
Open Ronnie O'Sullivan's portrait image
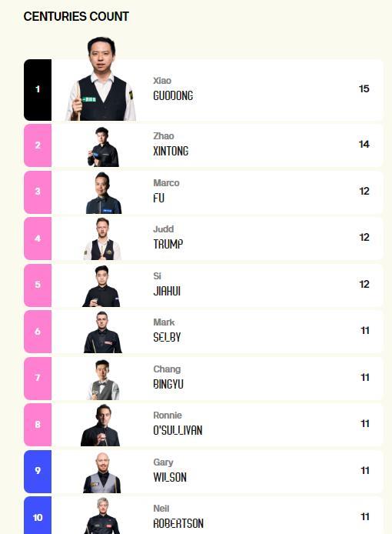[x=101, y=426]
